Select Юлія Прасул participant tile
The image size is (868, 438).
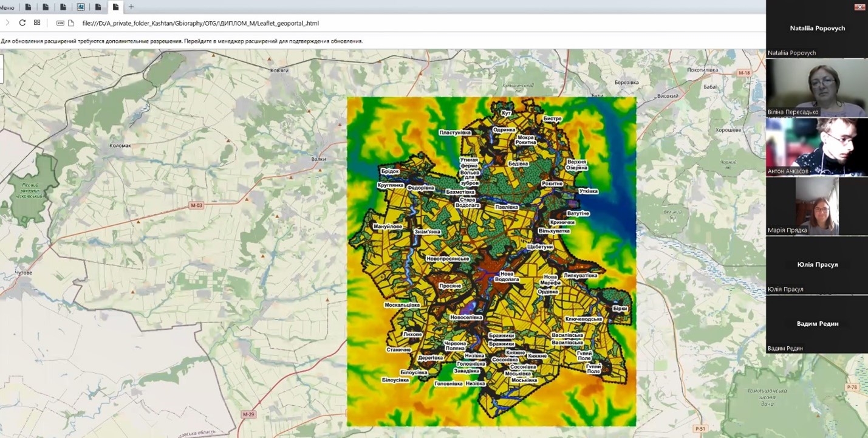pos(817,265)
